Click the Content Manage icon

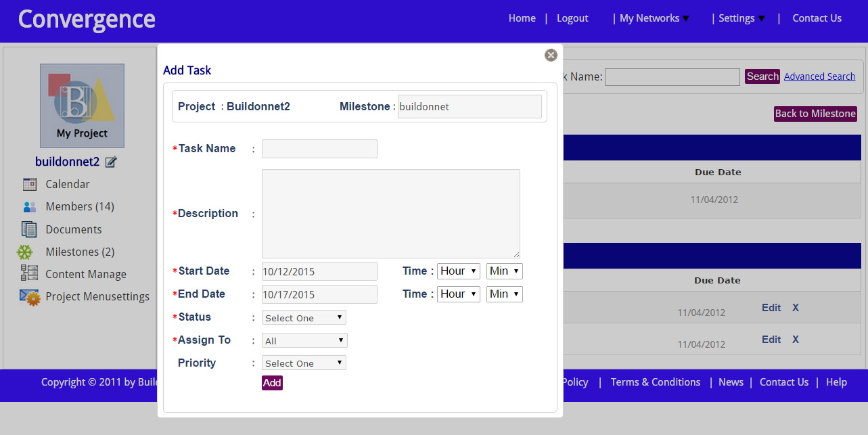pos(29,273)
